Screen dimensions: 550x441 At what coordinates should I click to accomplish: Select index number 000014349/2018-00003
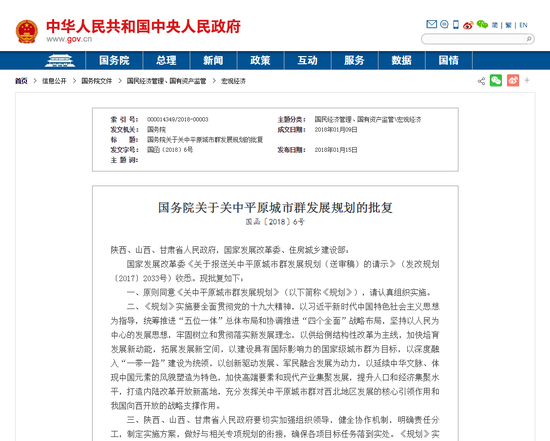177,120
